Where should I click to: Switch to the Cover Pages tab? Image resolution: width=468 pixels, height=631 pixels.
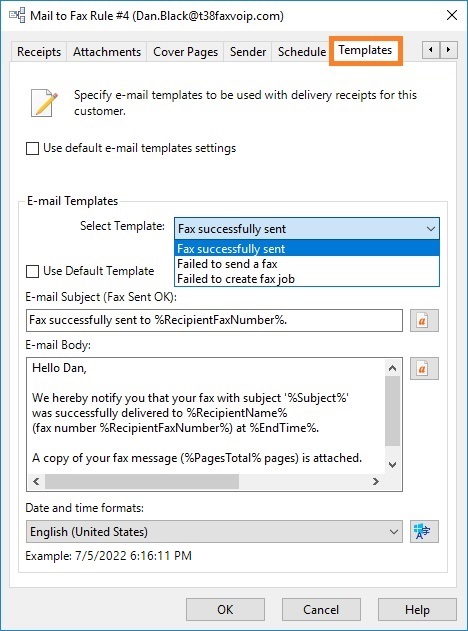[186, 52]
